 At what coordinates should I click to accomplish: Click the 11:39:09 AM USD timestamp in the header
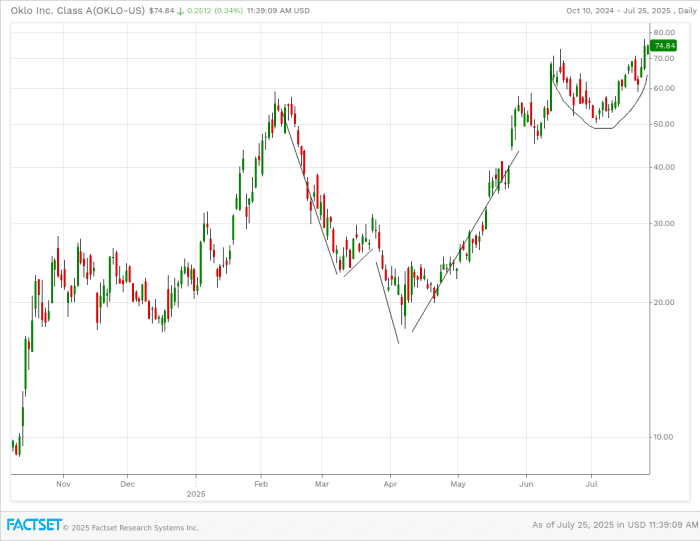[278, 11]
